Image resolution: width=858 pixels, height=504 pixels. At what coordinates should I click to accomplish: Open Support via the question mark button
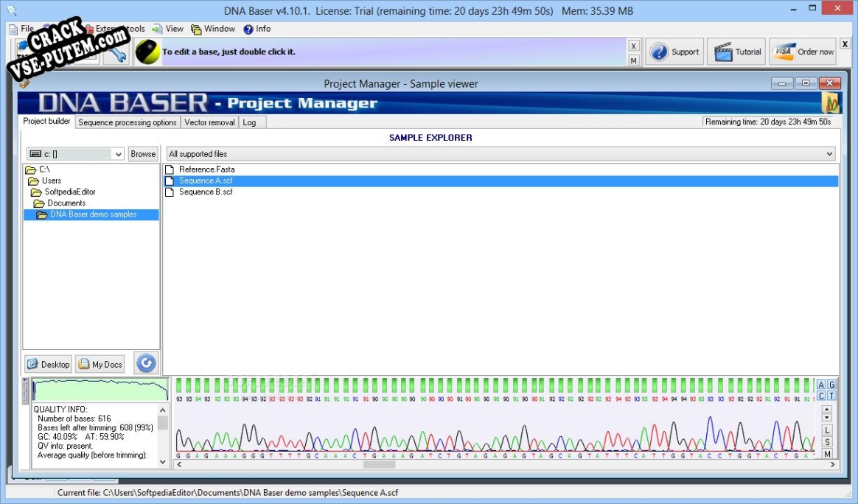point(674,52)
